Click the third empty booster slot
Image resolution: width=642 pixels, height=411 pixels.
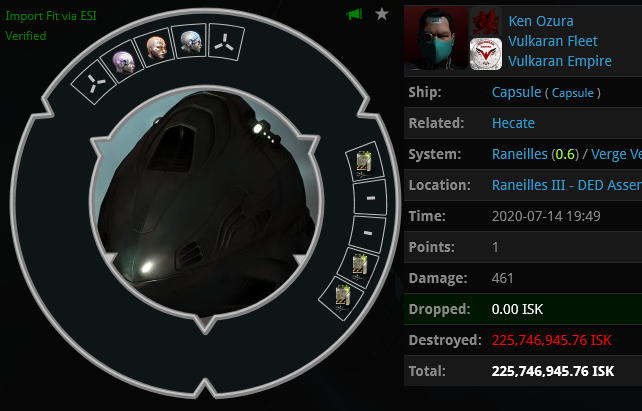(x=367, y=233)
